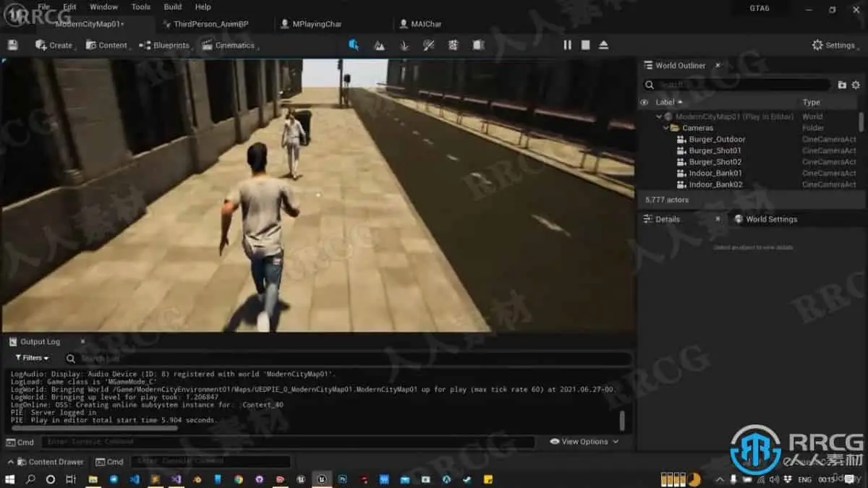Sort outliner by the Type column
The height and width of the screenshot is (488, 868).
(811, 103)
